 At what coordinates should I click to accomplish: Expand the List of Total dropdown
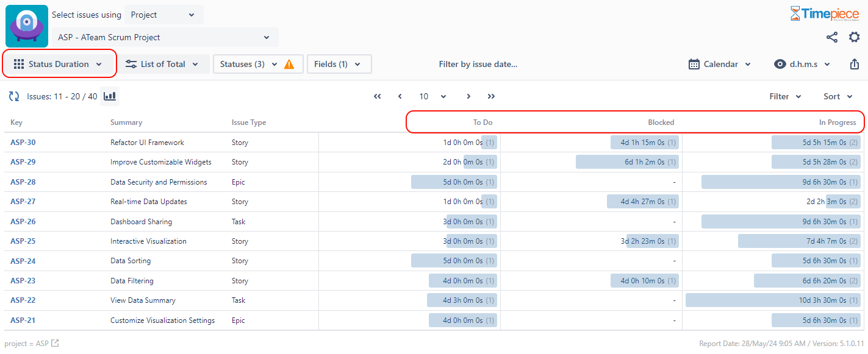pyautogui.click(x=163, y=63)
